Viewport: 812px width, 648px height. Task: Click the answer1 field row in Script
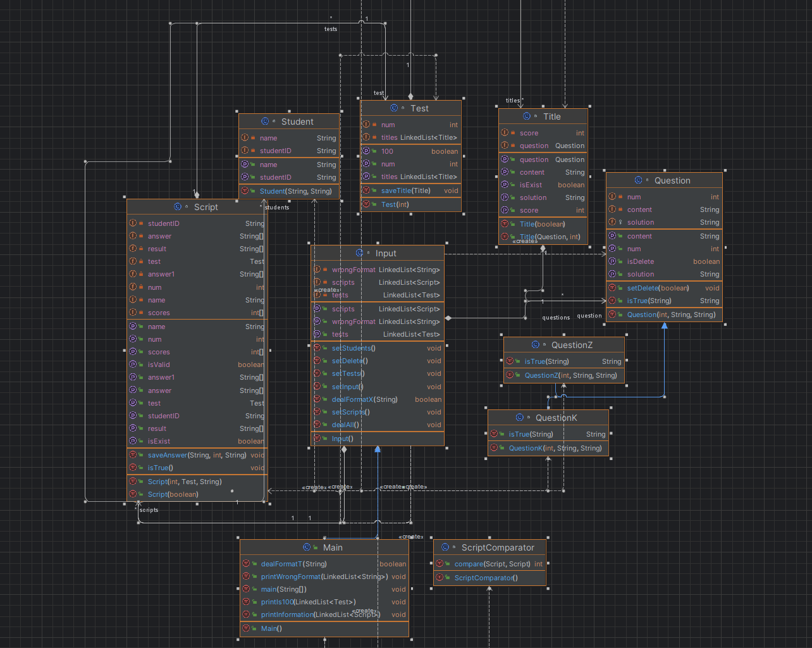pyautogui.click(x=197, y=274)
